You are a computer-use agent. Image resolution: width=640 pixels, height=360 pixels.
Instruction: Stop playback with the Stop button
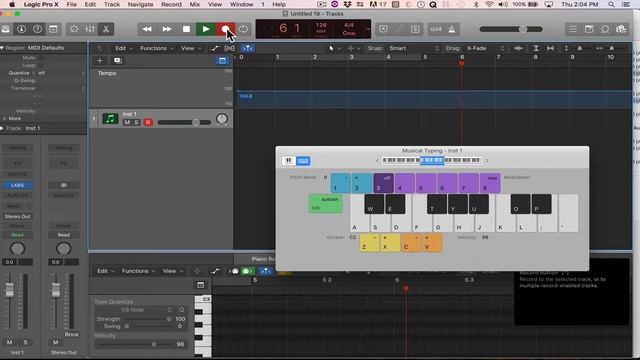click(x=186, y=29)
